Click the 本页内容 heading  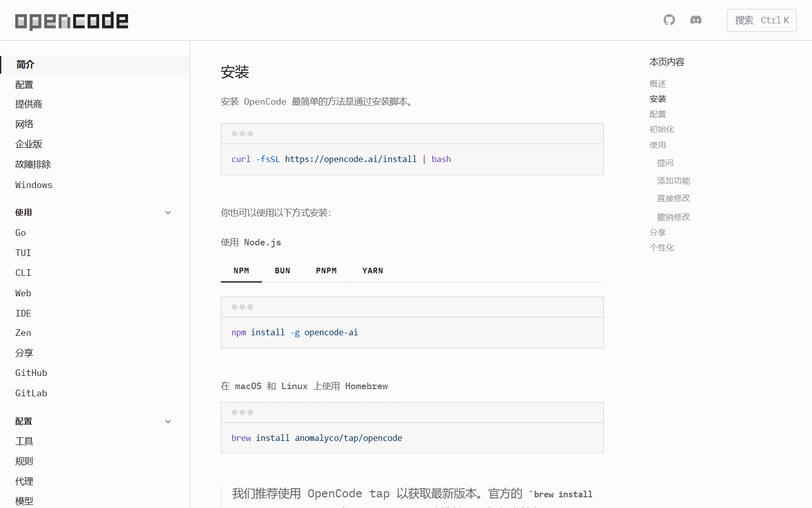tap(667, 62)
